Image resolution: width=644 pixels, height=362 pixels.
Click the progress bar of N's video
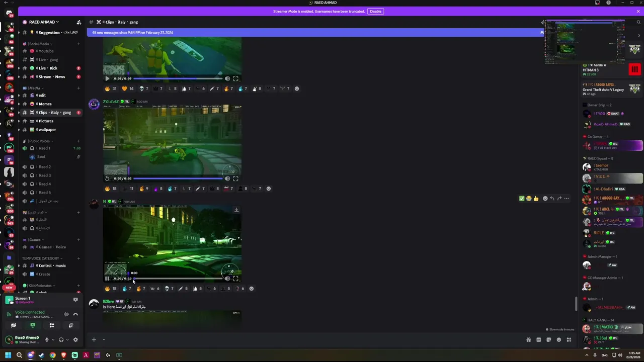[177, 279]
